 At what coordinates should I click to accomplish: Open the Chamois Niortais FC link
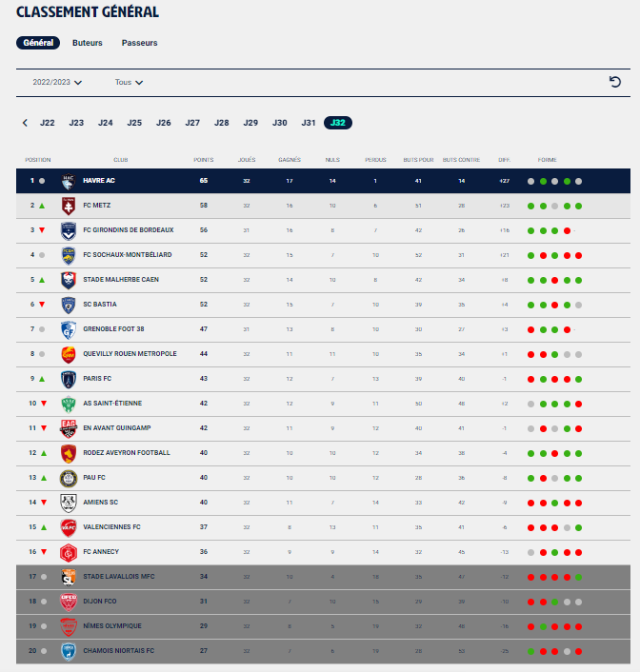pos(118,650)
